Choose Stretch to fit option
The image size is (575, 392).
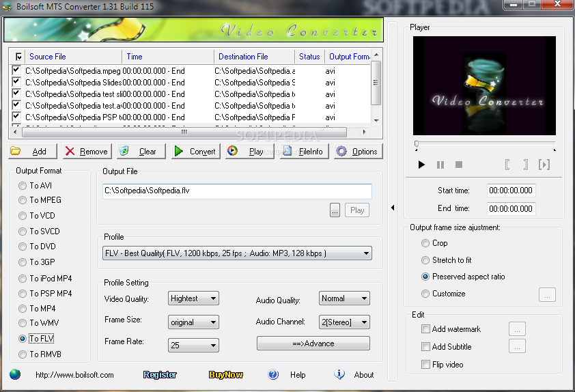tap(425, 260)
